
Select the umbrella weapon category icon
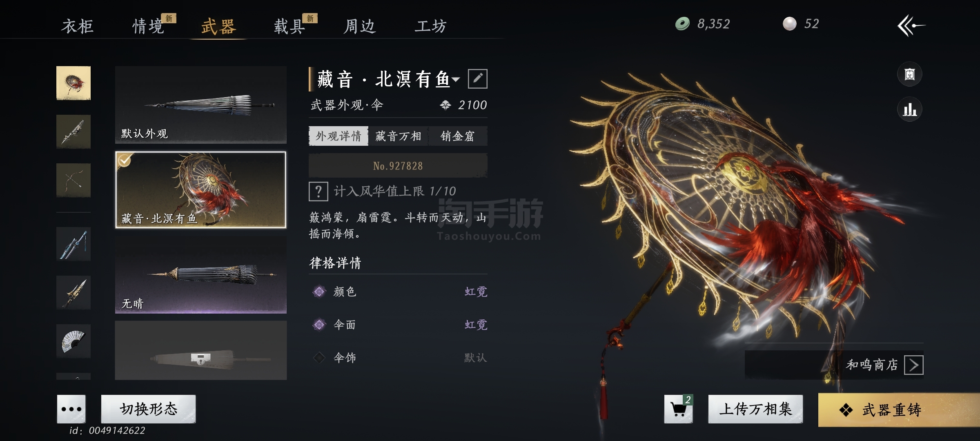[x=73, y=83]
